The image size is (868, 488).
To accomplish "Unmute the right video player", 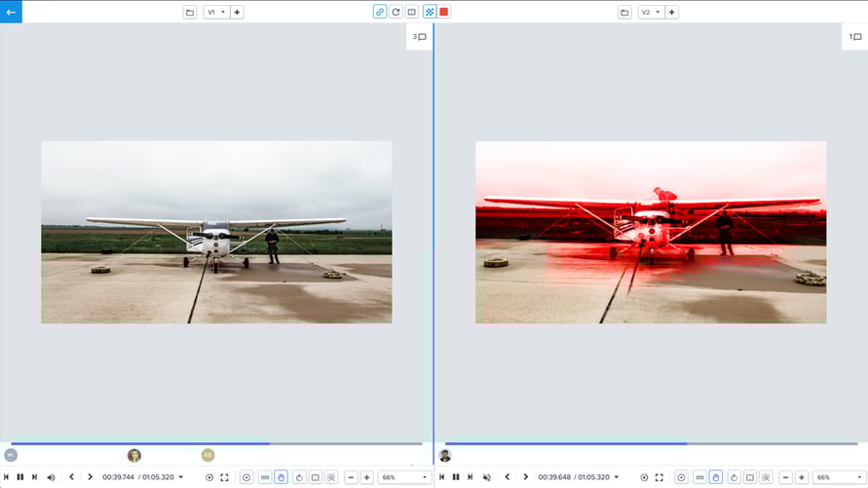I will [487, 477].
